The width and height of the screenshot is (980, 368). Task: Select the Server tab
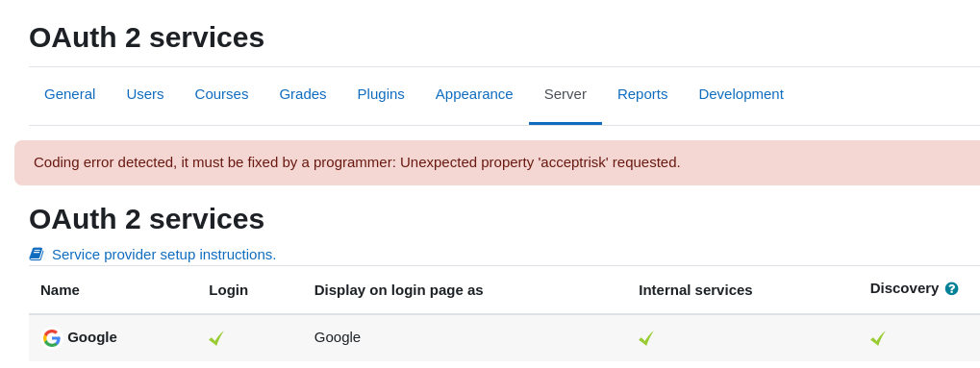point(565,94)
